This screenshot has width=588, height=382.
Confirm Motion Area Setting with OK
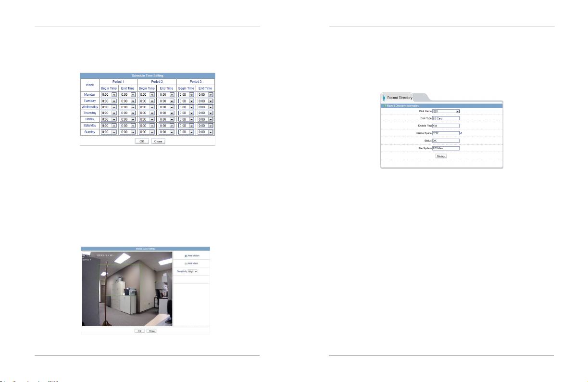pos(139,331)
